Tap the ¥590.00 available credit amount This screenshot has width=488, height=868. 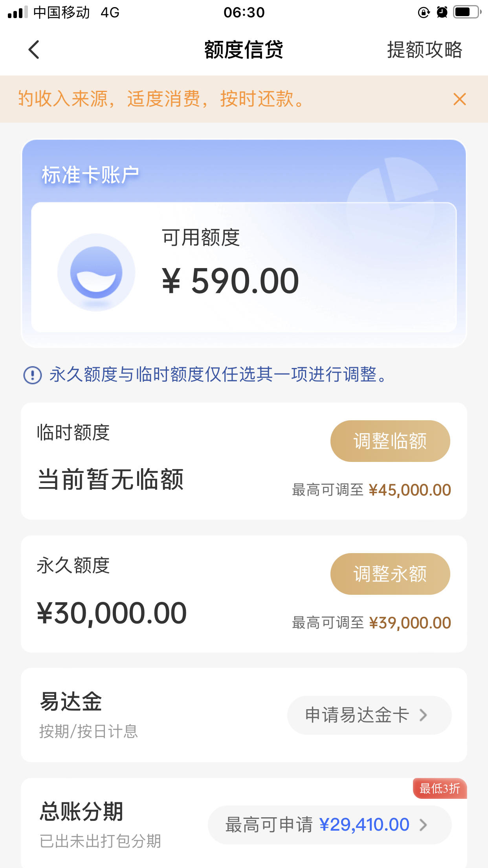click(x=231, y=281)
